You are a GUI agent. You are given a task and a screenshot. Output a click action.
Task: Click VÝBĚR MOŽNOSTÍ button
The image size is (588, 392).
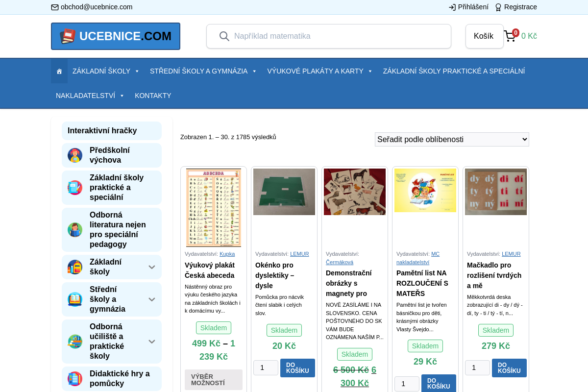214,380
